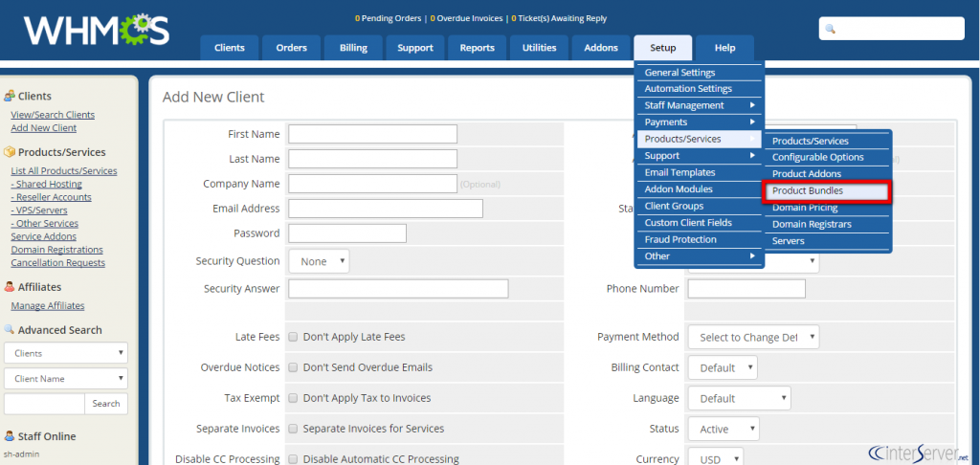Click the Advanced Search text input

click(x=44, y=404)
